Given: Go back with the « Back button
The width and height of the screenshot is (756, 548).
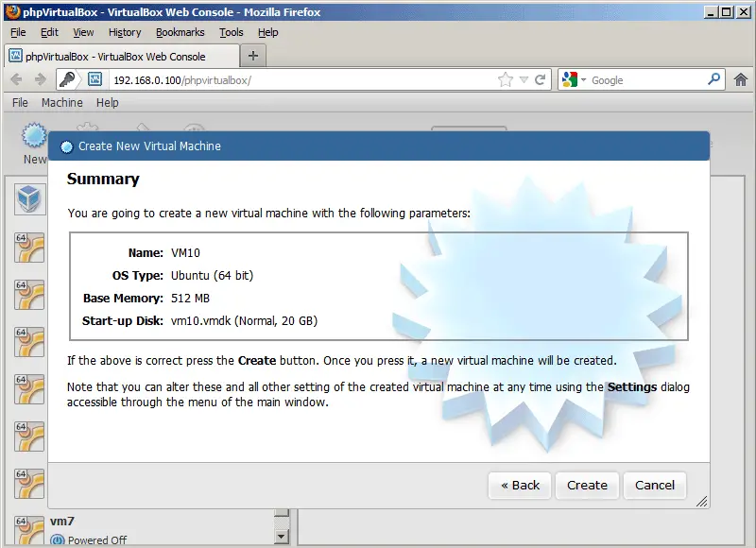Looking at the screenshot, I should tap(520, 486).
